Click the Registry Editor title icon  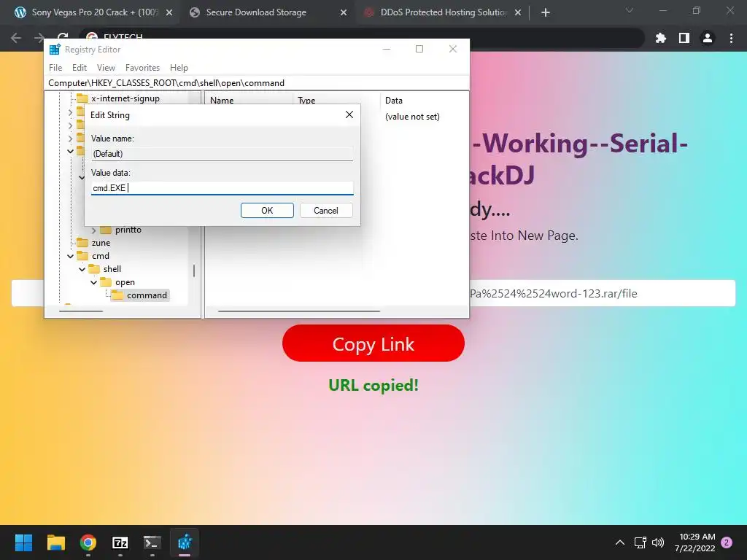tap(55, 50)
